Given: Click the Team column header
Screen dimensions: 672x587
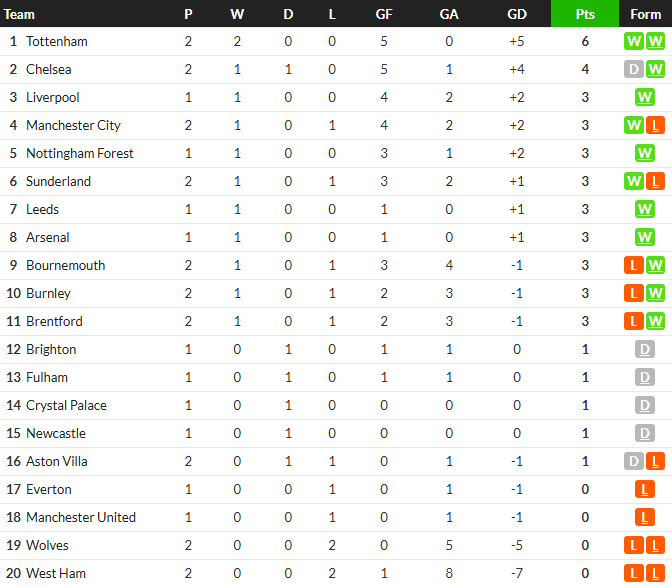Looking at the screenshot, I should (20, 14).
